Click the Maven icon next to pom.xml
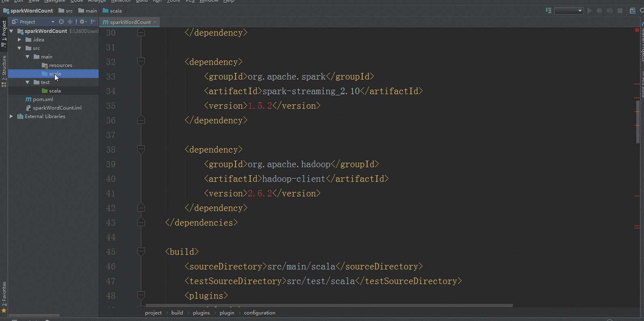644x321 pixels. coord(28,99)
